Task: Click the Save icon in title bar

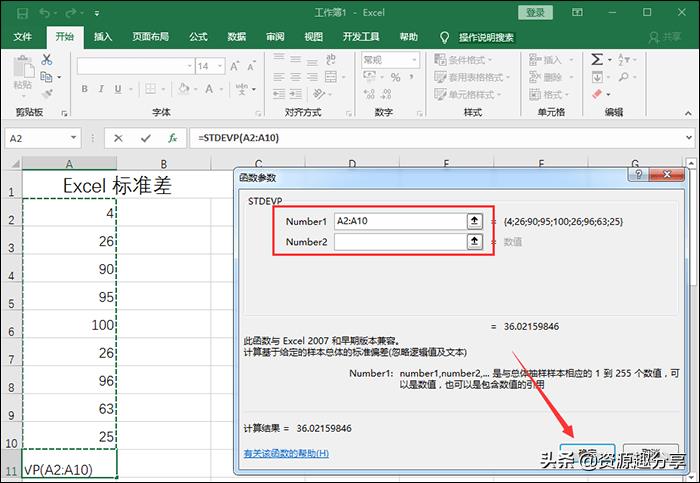Action: (x=21, y=13)
